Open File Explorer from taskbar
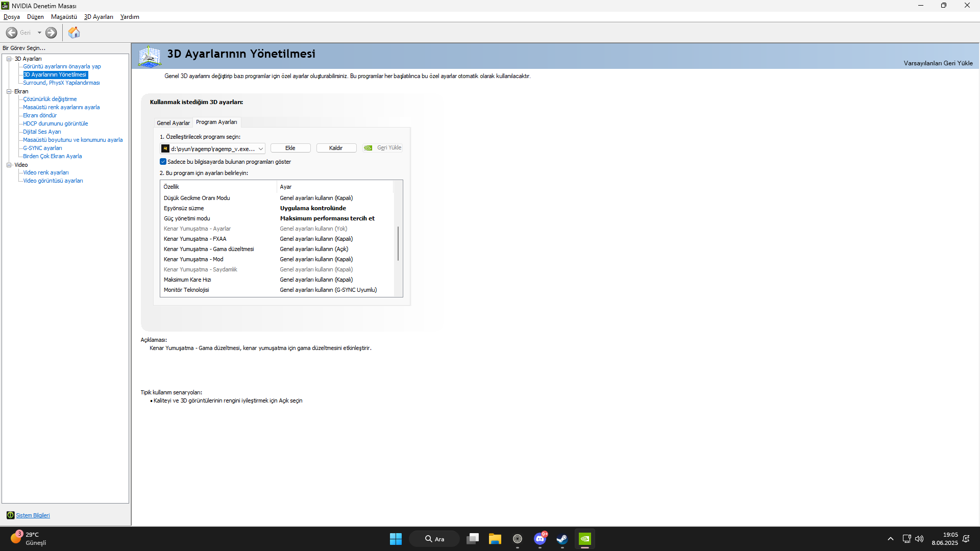980x551 pixels. click(495, 539)
